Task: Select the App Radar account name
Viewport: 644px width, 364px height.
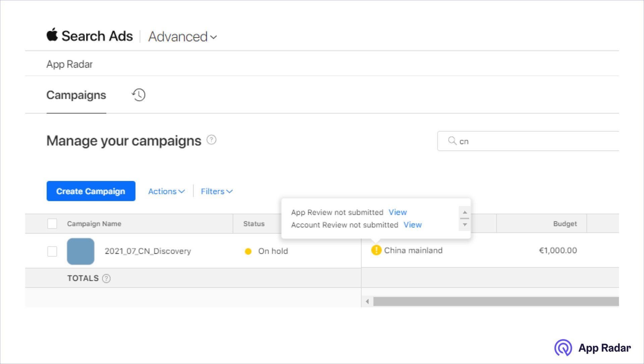Action: pos(69,64)
